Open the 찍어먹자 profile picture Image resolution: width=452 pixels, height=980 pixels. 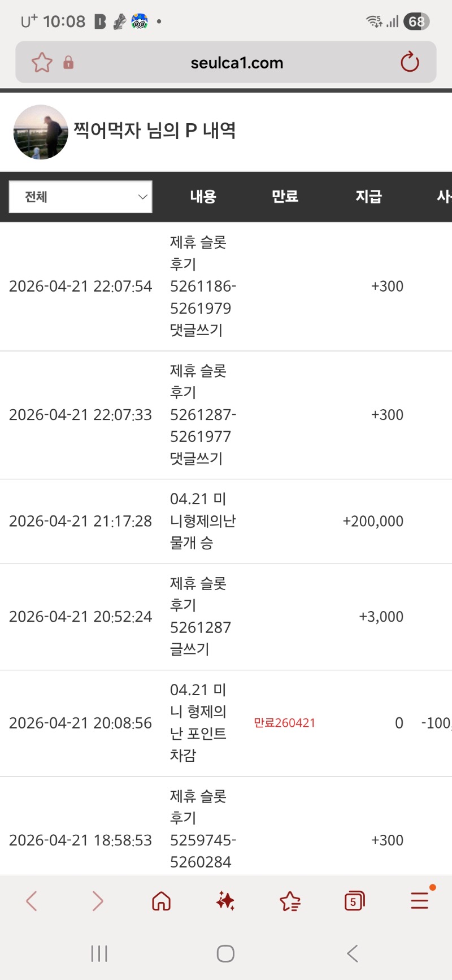(41, 132)
